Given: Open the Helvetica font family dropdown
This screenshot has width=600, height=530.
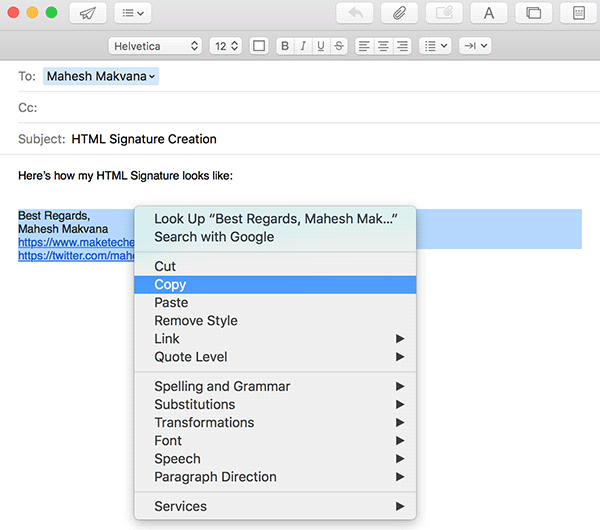Looking at the screenshot, I should point(155,46).
